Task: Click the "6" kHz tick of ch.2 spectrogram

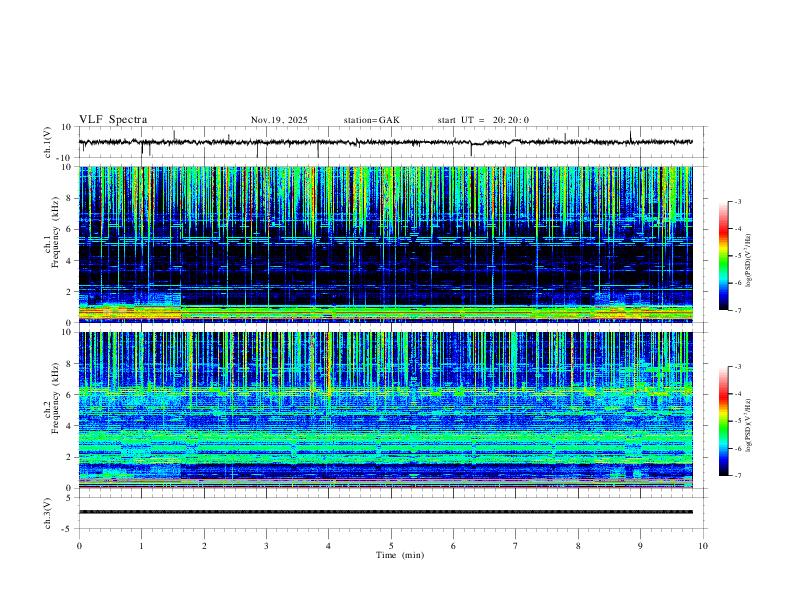Action: 70,394
